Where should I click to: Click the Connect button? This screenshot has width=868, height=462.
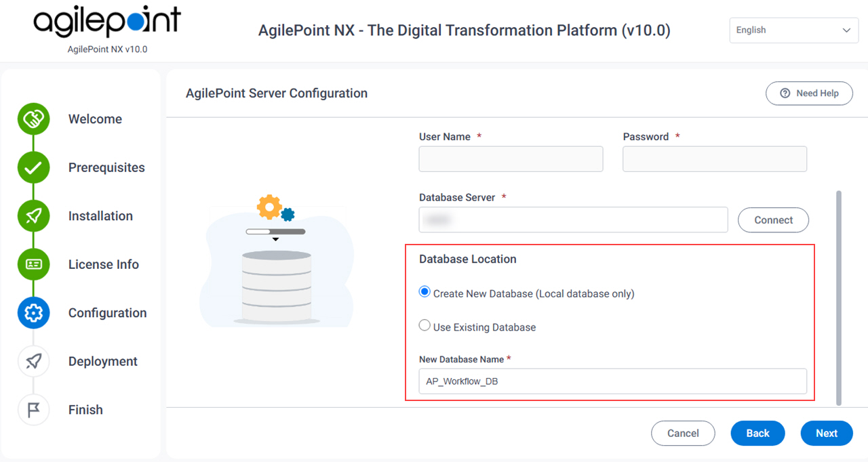tap(773, 220)
